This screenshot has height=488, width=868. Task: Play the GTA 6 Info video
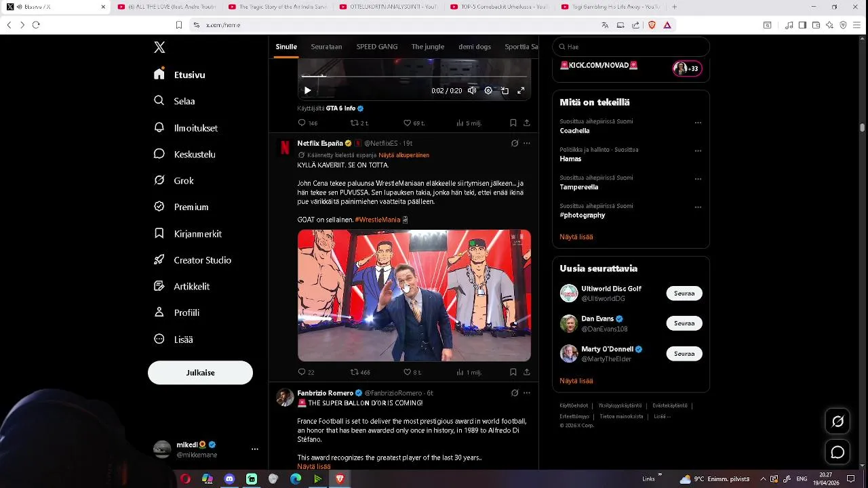(x=307, y=90)
